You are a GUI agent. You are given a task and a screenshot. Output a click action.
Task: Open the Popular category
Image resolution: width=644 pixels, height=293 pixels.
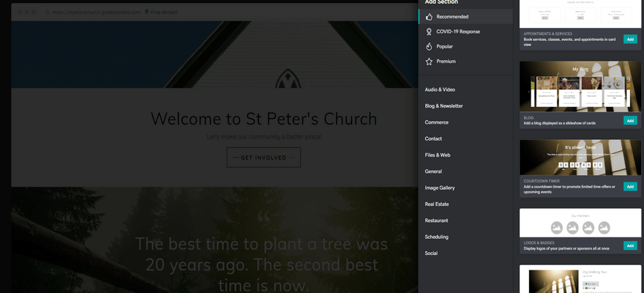tap(465, 46)
